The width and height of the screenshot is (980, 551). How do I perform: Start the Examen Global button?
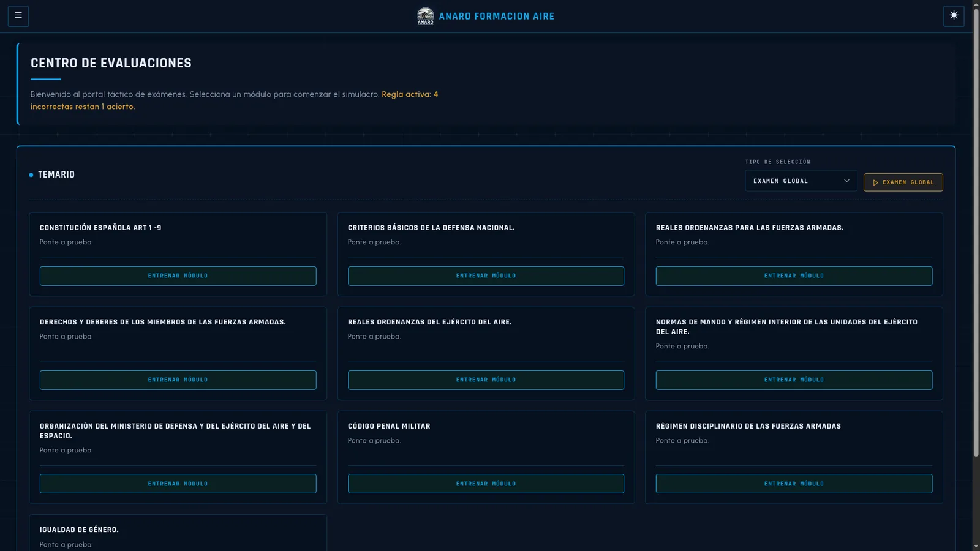[x=903, y=182]
